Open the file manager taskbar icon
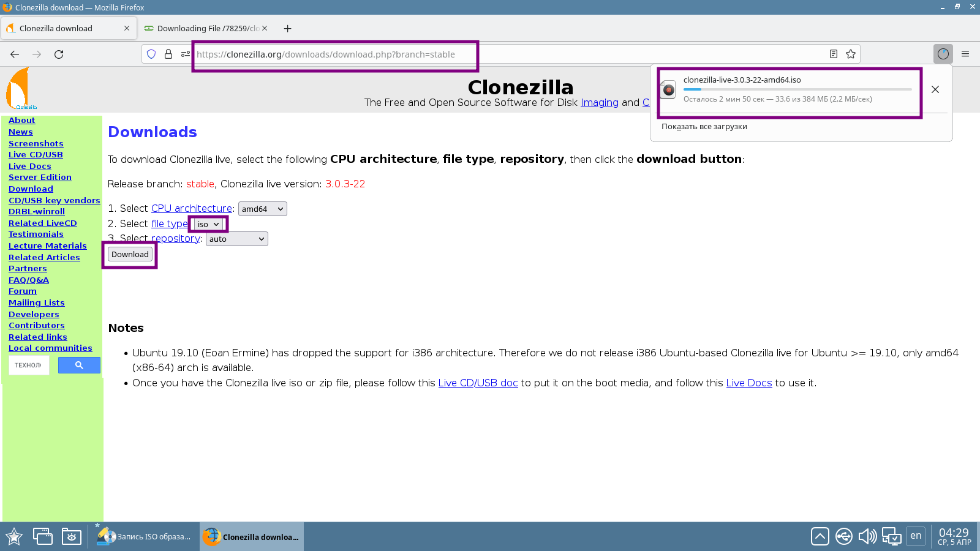The height and width of the screenshot is (551, 980). point(72,536)
